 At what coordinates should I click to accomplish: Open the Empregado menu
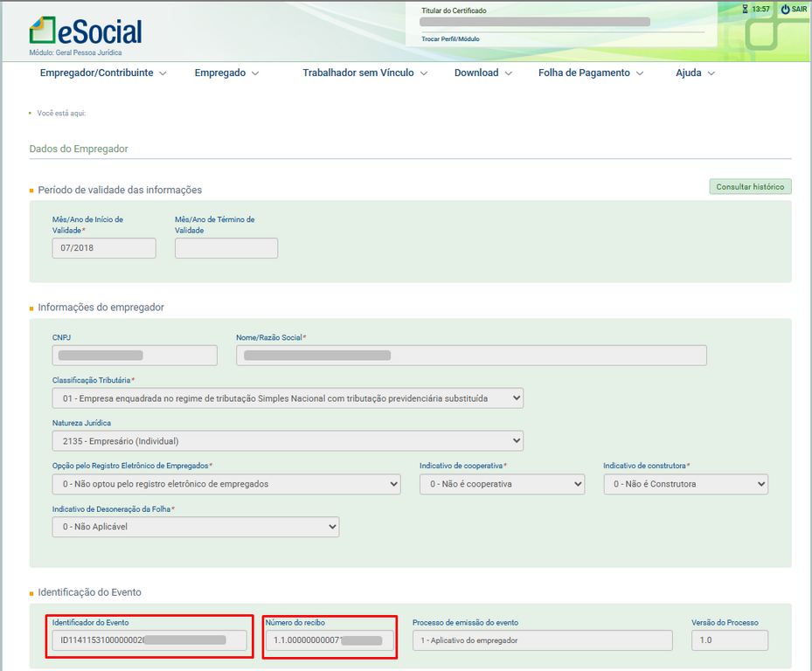pos(226,73)
